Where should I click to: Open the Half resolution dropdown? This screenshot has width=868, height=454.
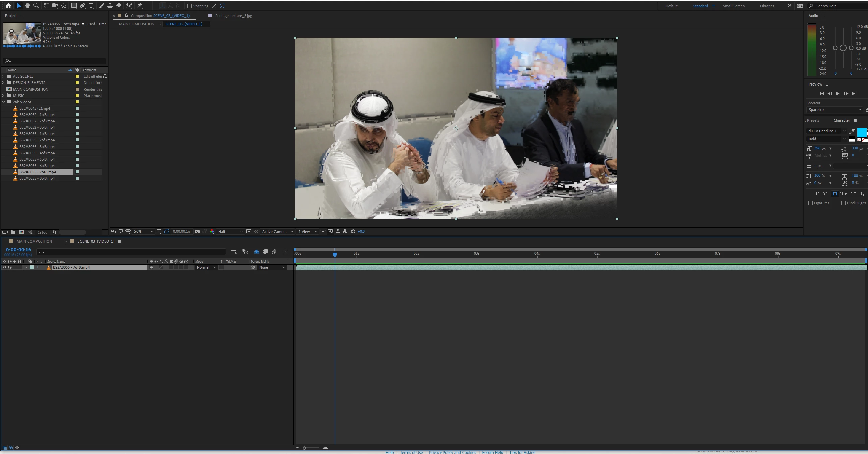[x=230, y=231]
